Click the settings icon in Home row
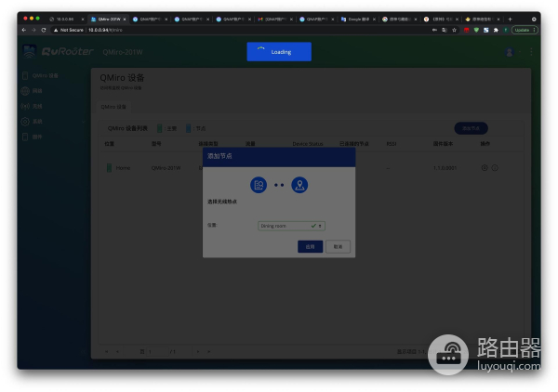558x392 pixels. [485, 168]
